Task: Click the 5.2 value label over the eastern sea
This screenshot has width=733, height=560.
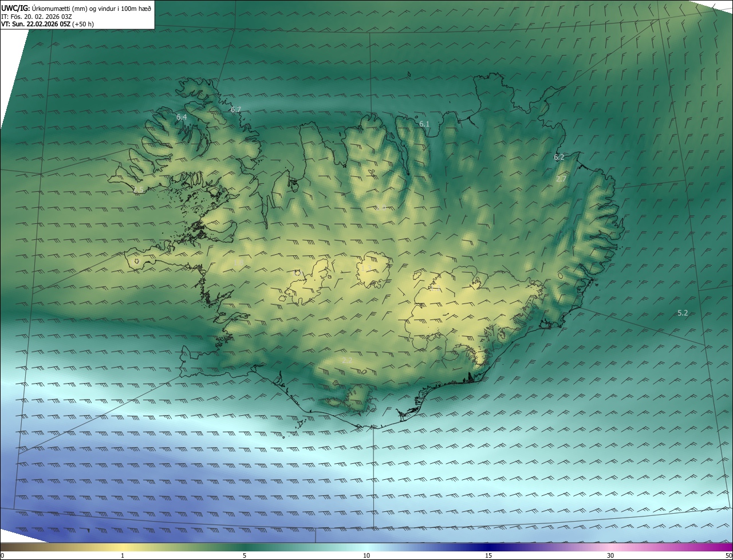Action: click(x=683, y=313)
